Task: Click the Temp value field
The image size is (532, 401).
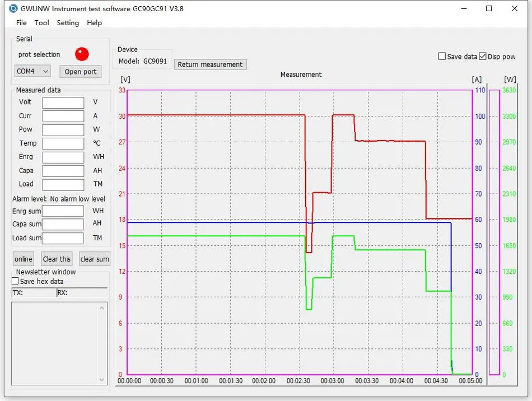Action: click(x=63, y=143)
